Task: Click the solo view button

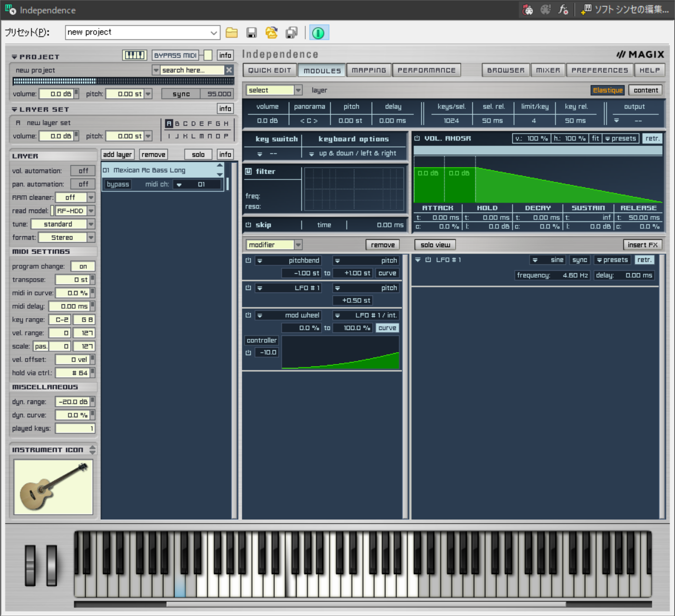Action: 435,245
